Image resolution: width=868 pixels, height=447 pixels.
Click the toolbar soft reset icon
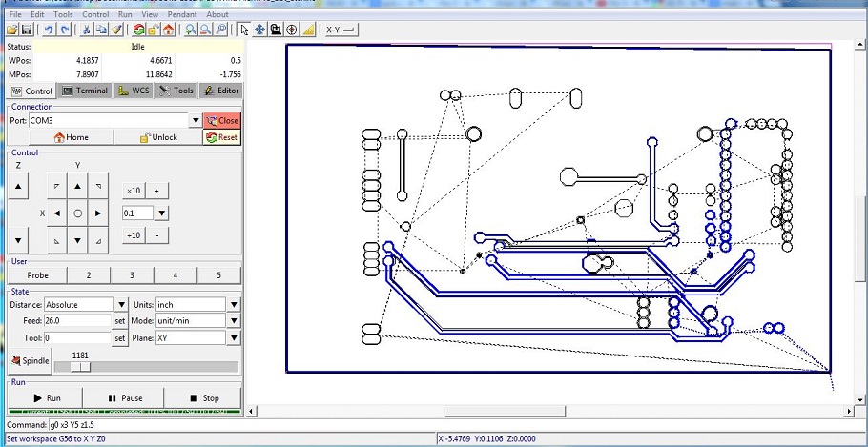(139, 30)
